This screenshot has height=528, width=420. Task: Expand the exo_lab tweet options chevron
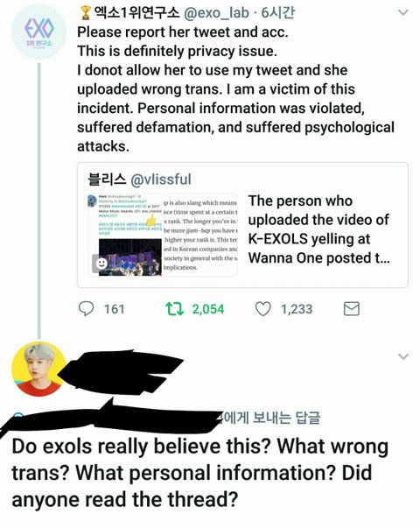[x=402, y=13]
